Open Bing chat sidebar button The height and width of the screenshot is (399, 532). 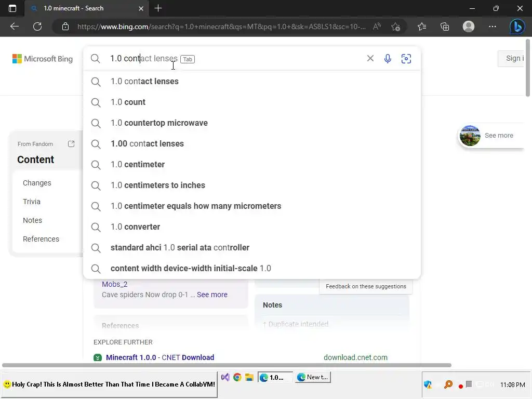coord(517,26)
